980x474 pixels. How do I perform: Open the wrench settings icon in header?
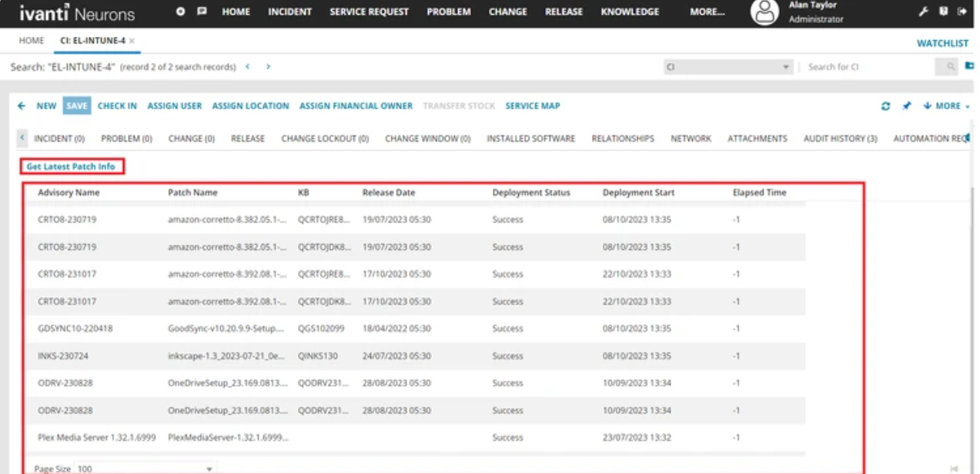pyautogui.click(x=922, y=12)
